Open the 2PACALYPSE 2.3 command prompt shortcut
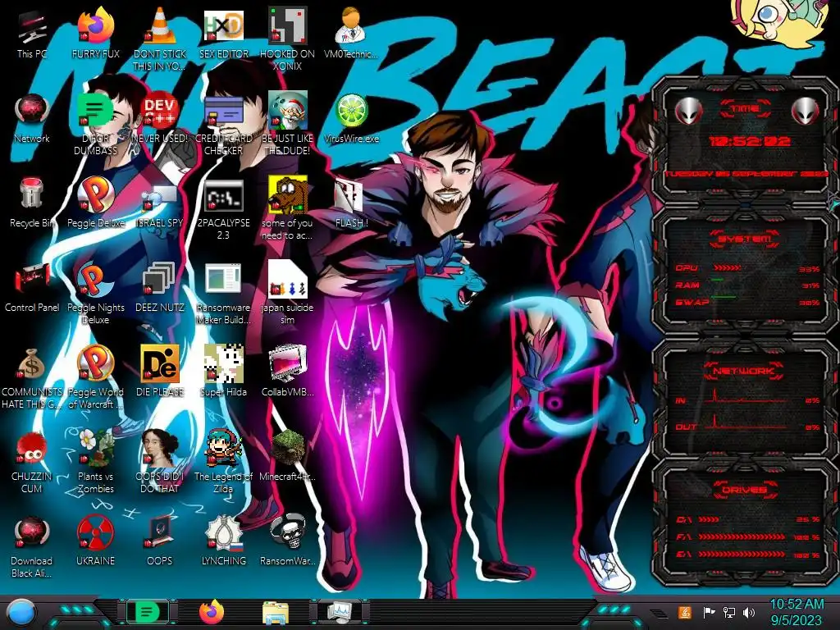 coord(224,209)
